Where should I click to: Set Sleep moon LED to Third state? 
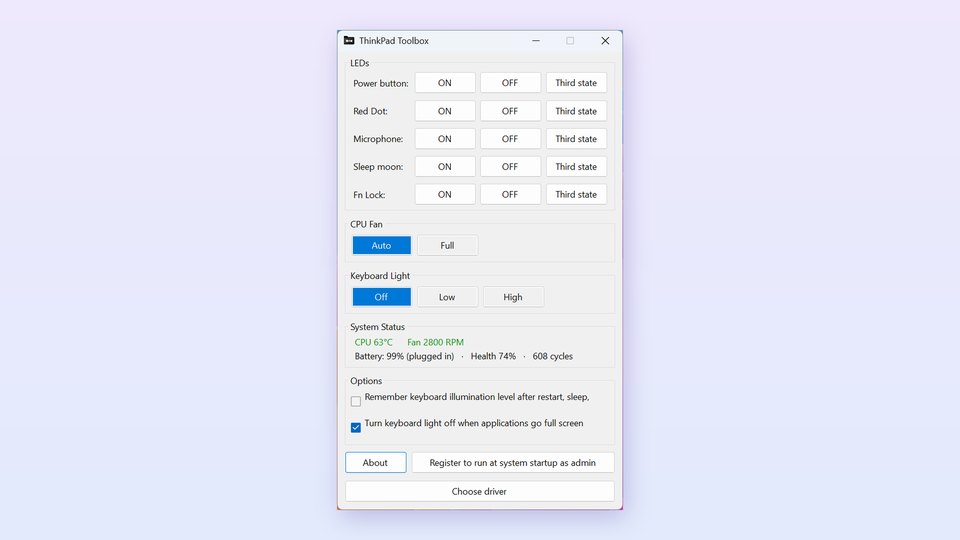pyautogui.click(x=576, y=167)
